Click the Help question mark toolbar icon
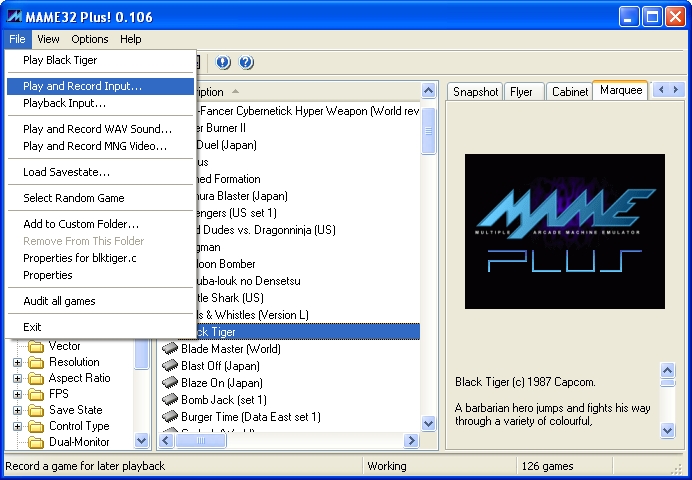This screenshot has width=692, height=480. pyautogui.click(x=246, y=63)
